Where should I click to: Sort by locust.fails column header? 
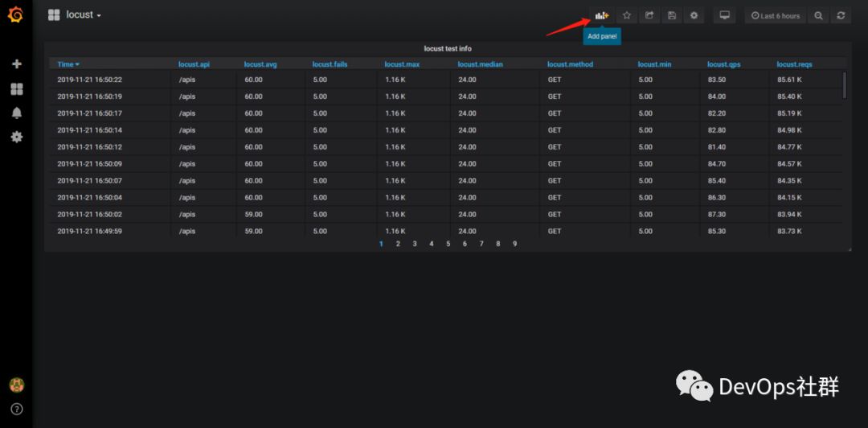coord(330,64)
